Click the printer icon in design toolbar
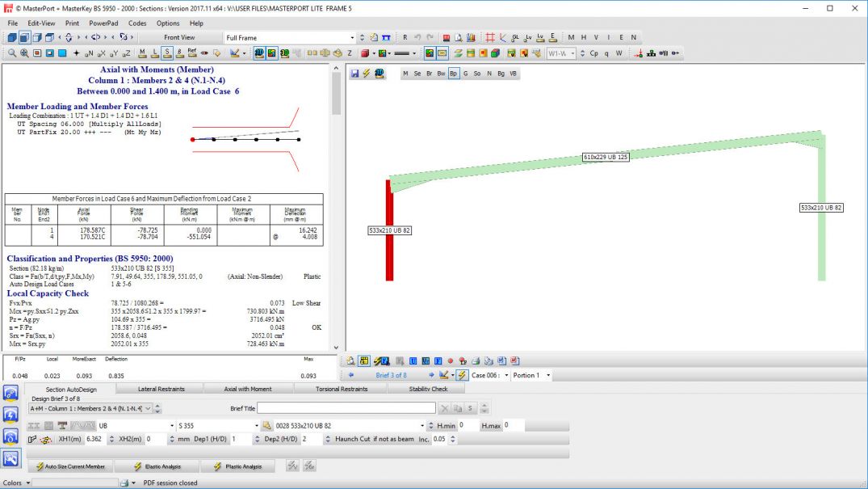This screenshot has width=868, height=489. (x=476, y=361)
